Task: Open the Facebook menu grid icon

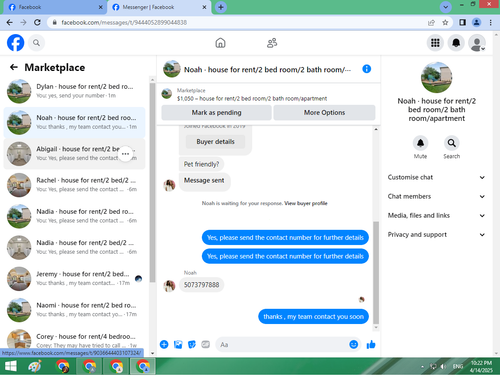Action: tap(435, 43)
